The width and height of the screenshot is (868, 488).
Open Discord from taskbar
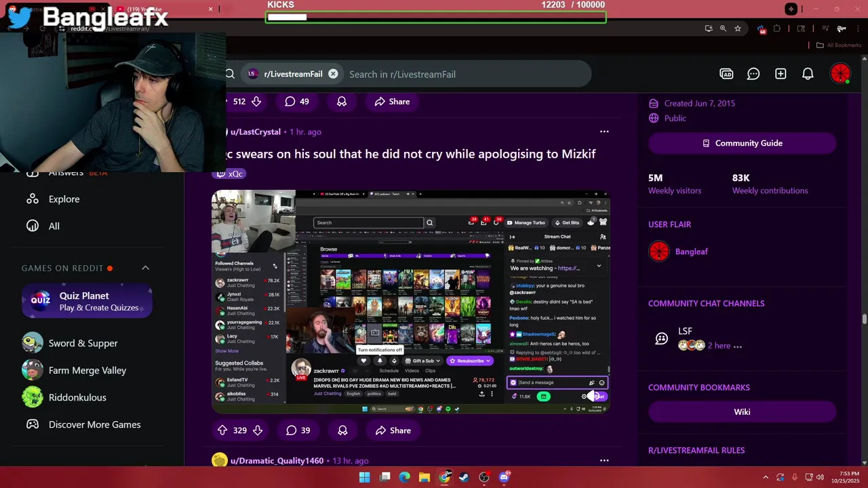505,477
